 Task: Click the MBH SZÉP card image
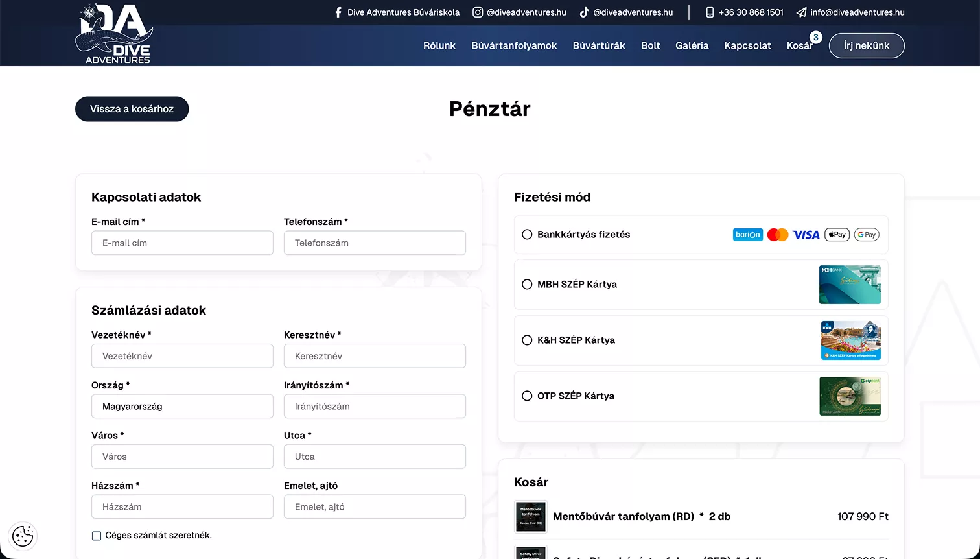click(x=850, y=285)
